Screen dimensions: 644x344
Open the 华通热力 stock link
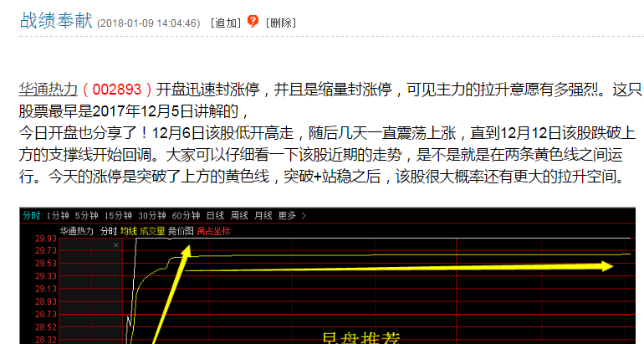(49, 89)
